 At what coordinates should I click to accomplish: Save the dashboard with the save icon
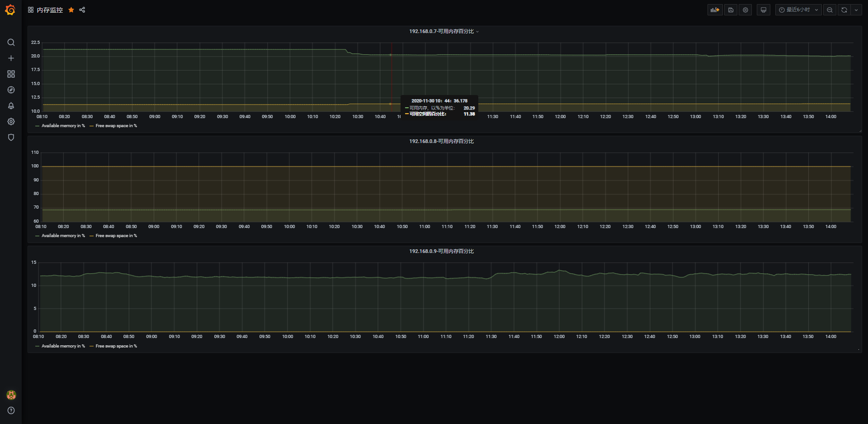tap(731, 10)
